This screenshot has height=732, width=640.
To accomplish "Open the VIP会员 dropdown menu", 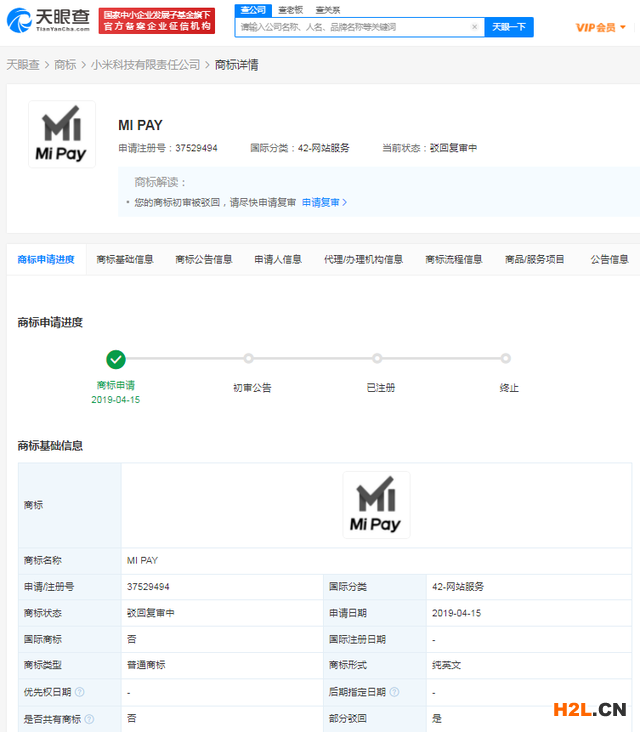I will pos(600,28).
